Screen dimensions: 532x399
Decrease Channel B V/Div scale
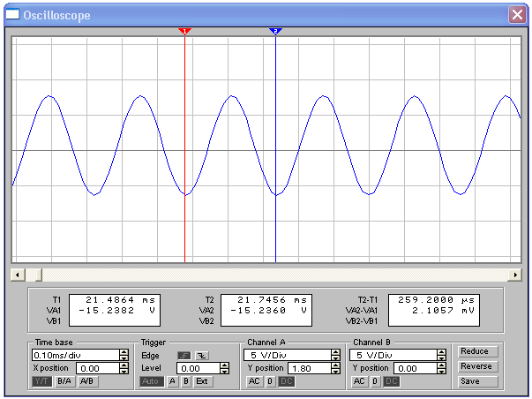point(441,358)
